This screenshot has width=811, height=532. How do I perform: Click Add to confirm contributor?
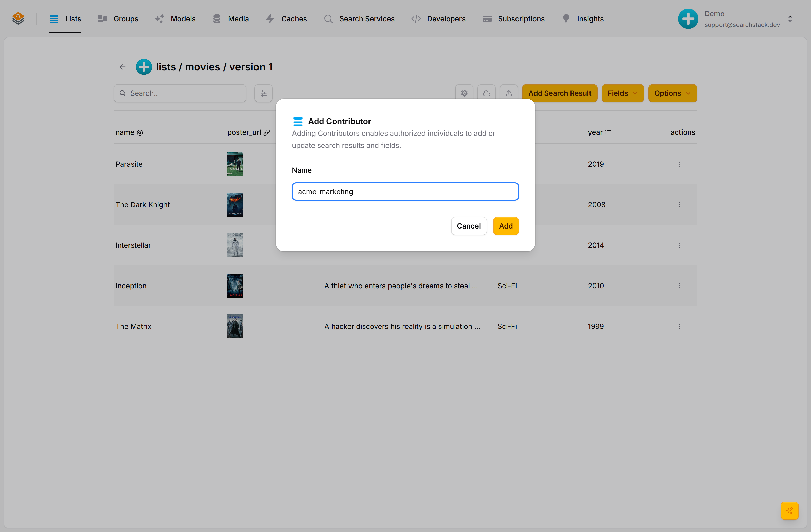tap(506, 226)
